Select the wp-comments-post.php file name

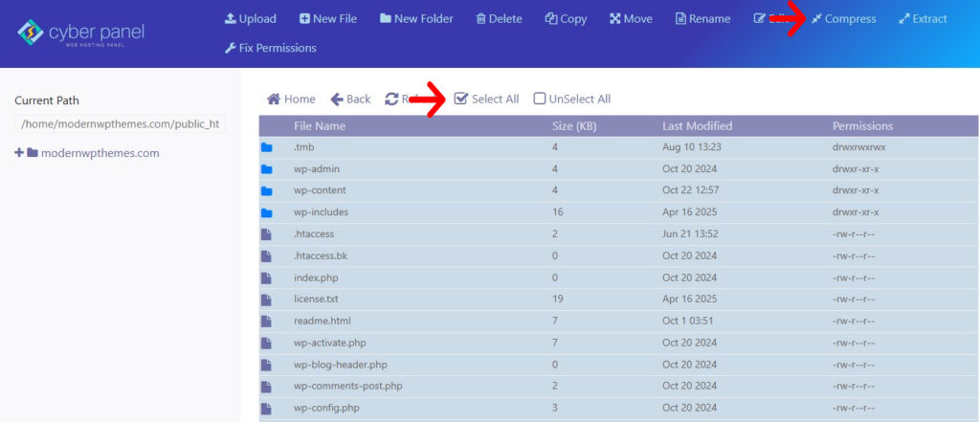pyautogui.click(x=347, y=386)
